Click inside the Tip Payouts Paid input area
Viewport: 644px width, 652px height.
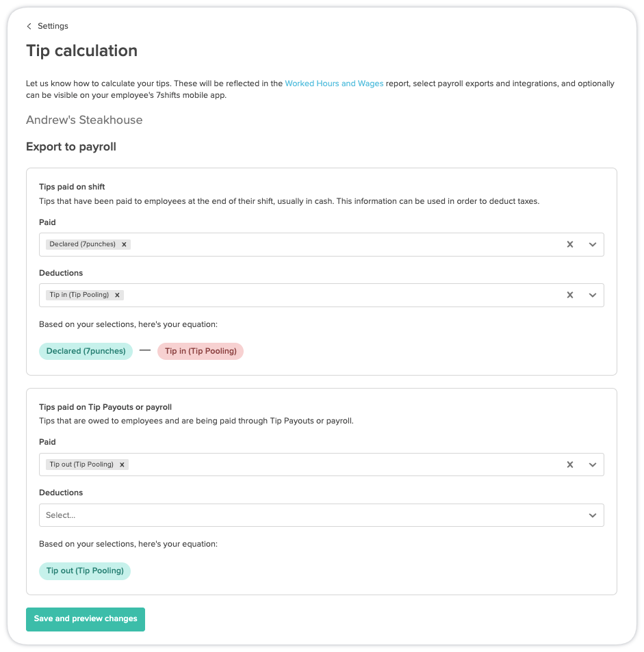[x=342, y=465]
